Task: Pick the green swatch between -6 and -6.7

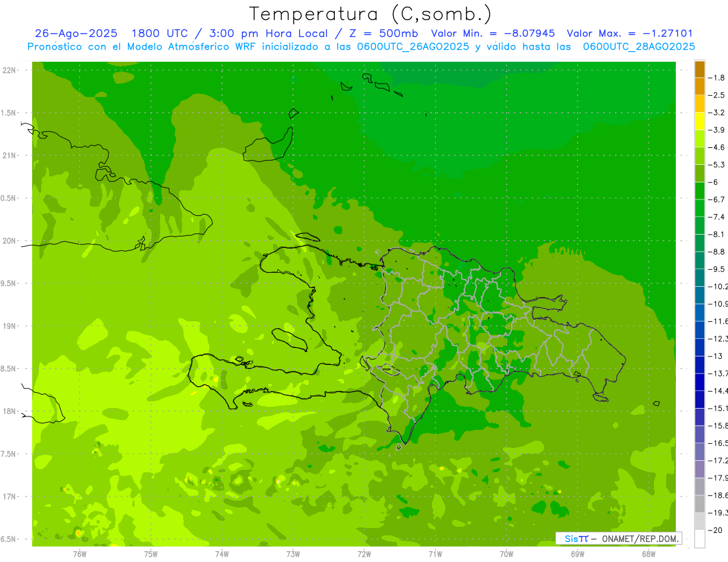Action: click(699, 191)
